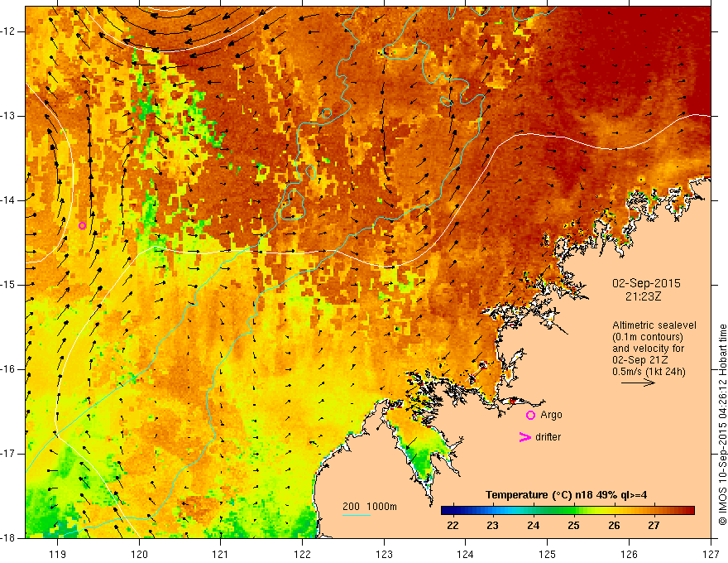Click the 'Temperature (°C) n18 49% ql>=4' title
Screen dimensions: 728x563
pos(566,495)
